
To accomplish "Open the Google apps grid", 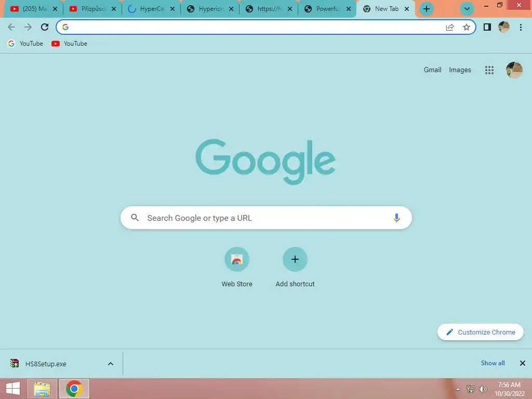I will (x=489, y=70).
